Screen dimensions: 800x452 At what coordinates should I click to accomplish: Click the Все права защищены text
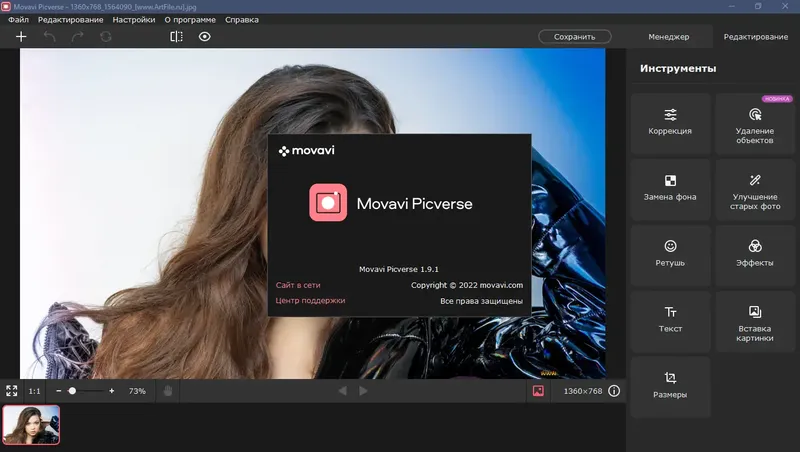[x=481, y=301]
